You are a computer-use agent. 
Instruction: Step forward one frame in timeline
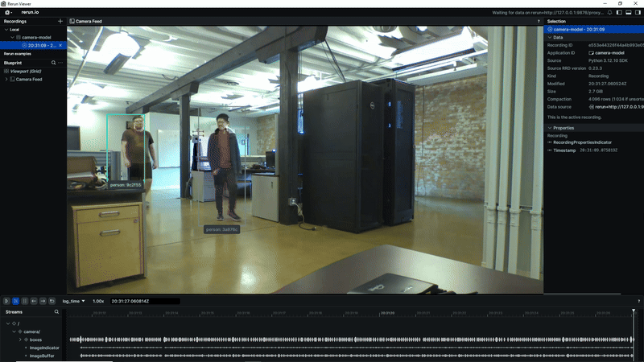pyautogui.click(x=43, y=301)
